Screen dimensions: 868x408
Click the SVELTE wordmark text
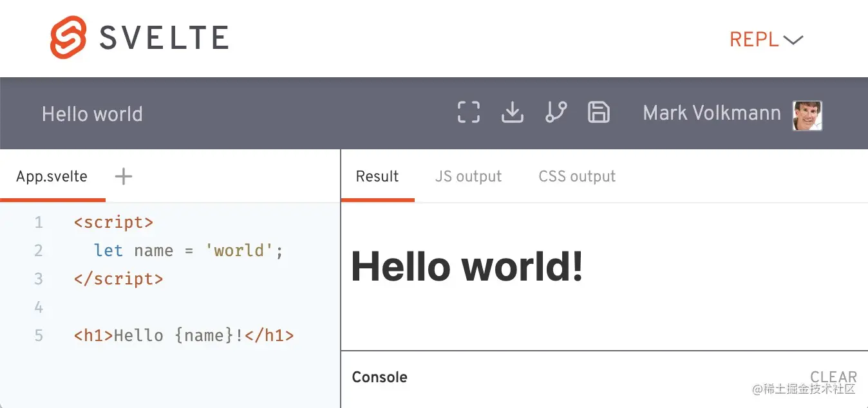164,38
